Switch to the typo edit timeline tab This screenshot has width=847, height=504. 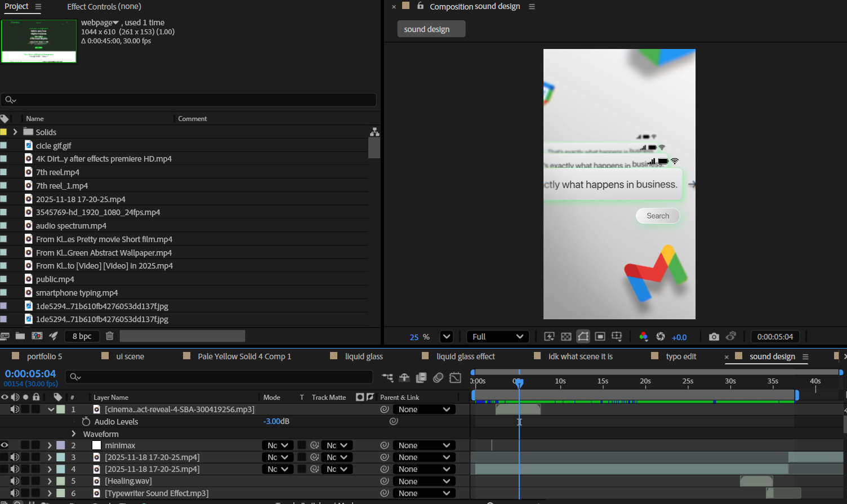pyautogui.click(x=681, y=356)
